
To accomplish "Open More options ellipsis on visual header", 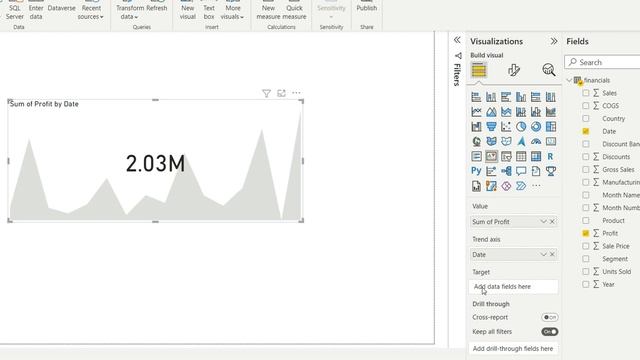I will point(296,93).
